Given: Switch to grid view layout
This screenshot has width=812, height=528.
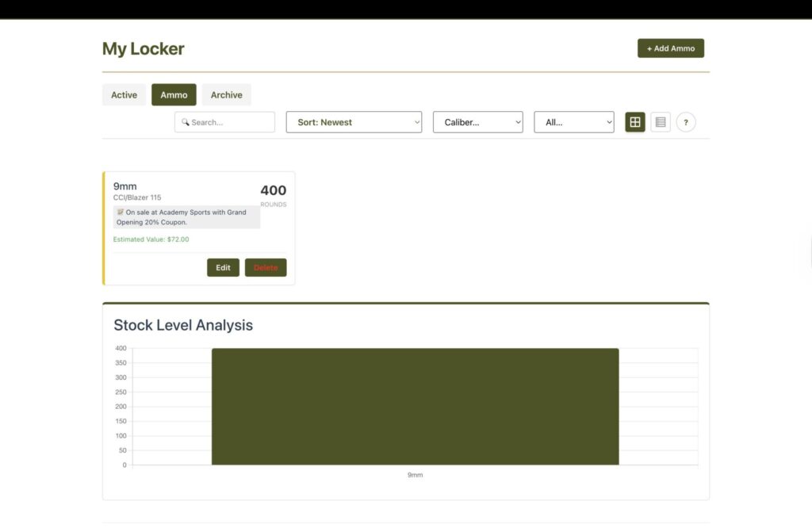Looking at the screenshot, I should point(635,122).
